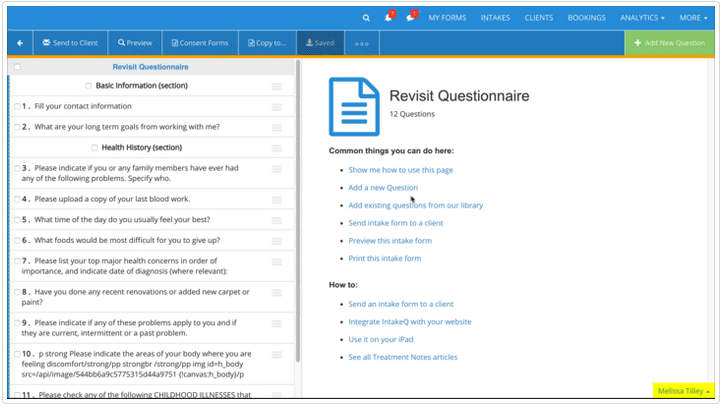Image resolution: width=724 pixels, height=408 pixels.
Task: Click the Copy to... toolbar button
Action: (x=267, y=43)
